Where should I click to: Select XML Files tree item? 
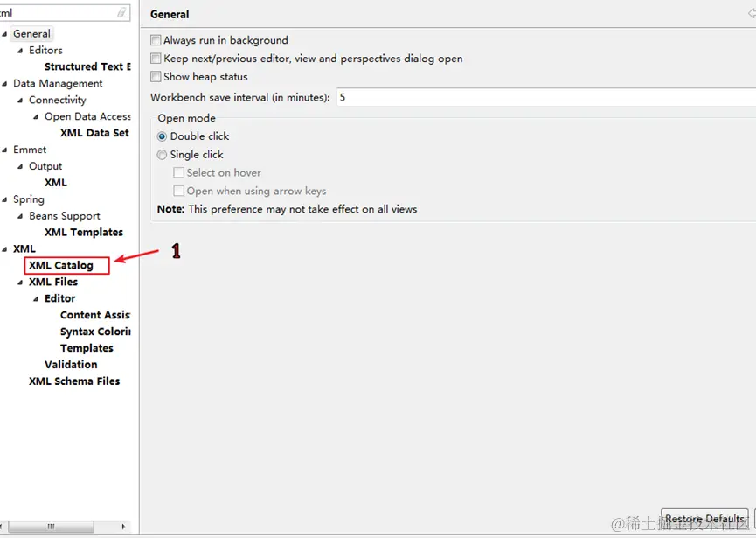point(53,282)
